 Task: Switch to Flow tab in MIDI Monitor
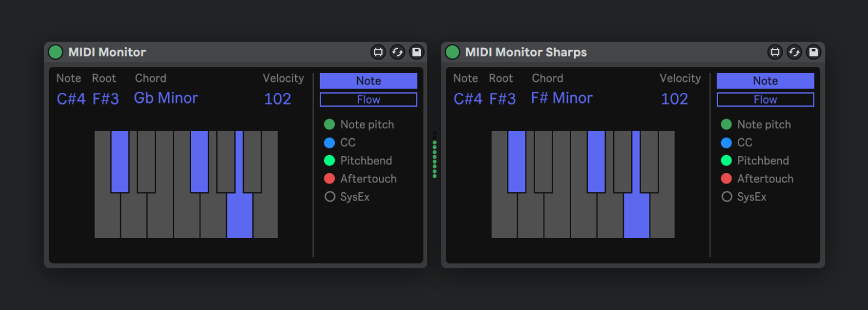point(368,100)
